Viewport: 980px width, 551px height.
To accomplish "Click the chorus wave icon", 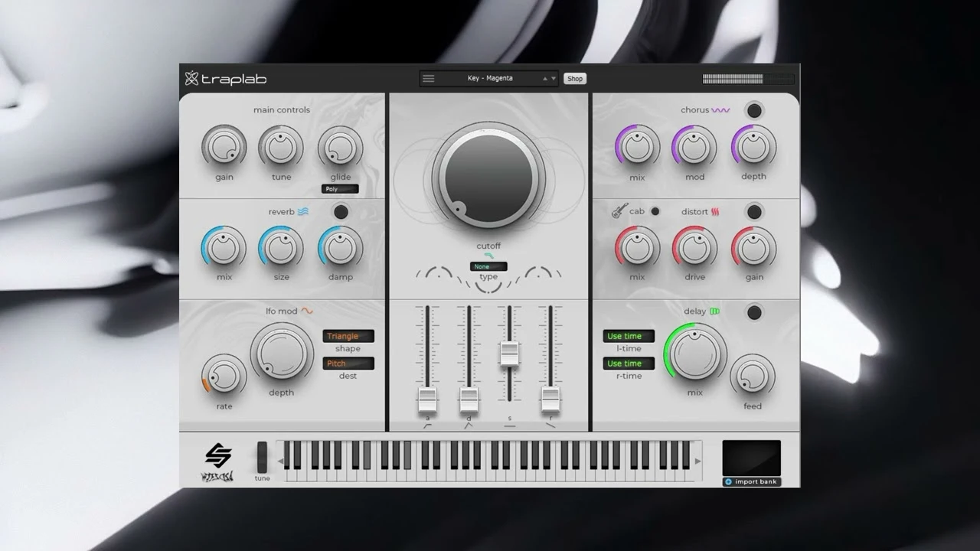I will (720, 110).
